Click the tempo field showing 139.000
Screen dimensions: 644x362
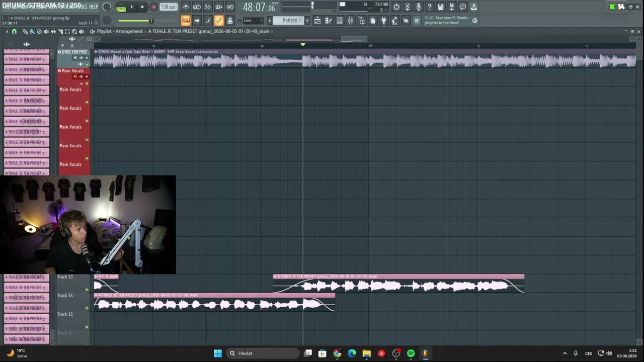click(168, 7)
